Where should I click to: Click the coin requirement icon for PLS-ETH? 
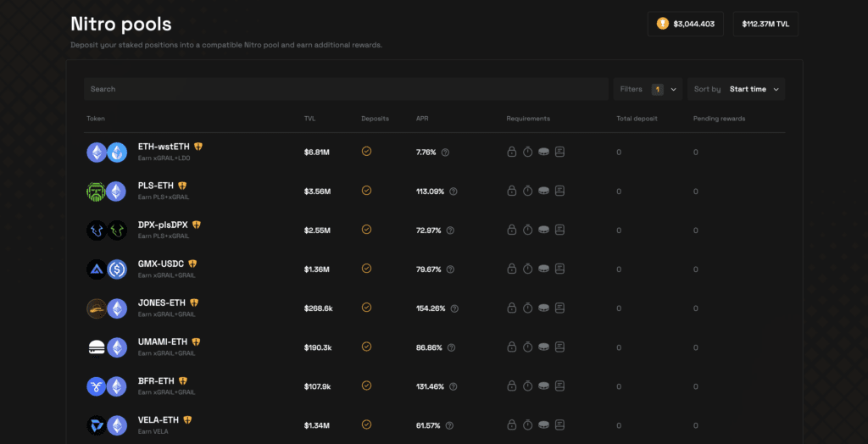coord(543,191)
